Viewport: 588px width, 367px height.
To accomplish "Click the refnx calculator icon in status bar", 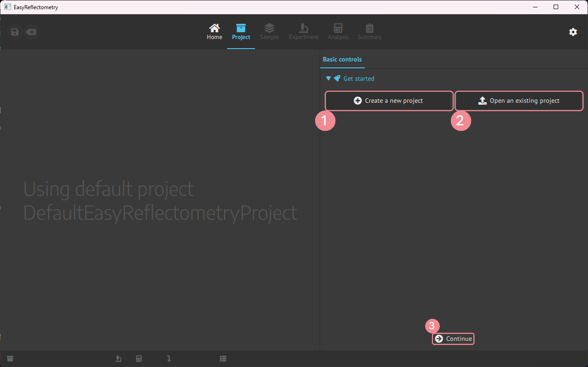I will (x=139, y=358).
